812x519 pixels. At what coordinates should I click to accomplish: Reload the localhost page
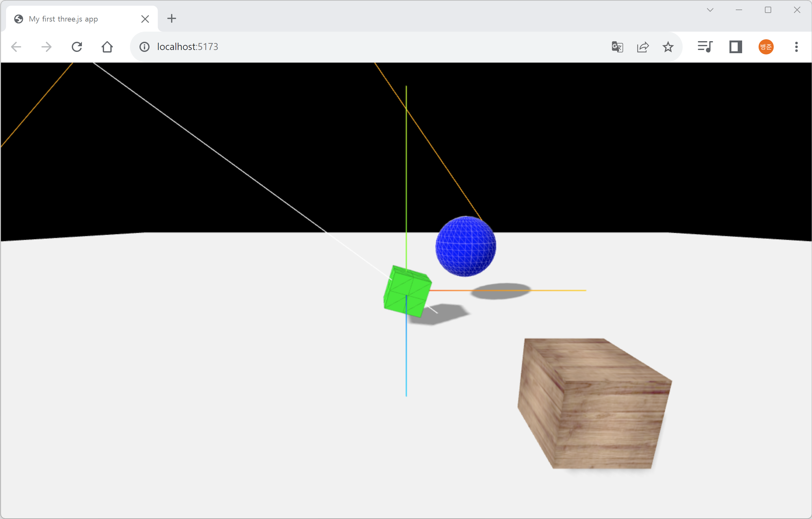pyautogui.click(x=77, y=47)
